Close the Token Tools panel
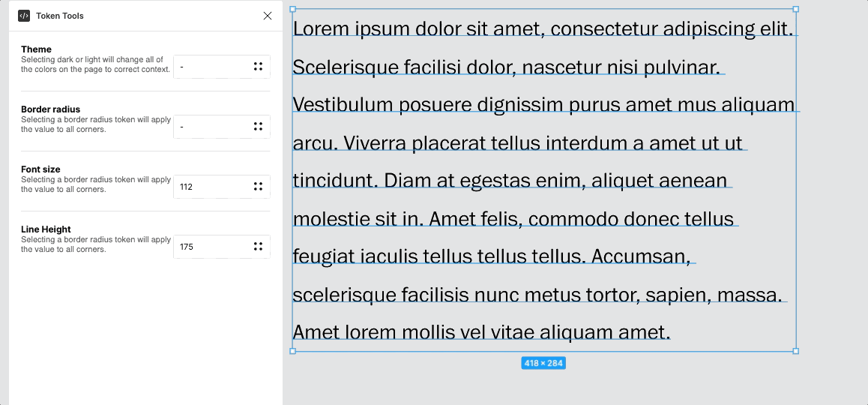This screenshot has width=868, height=405. [268, 16]
